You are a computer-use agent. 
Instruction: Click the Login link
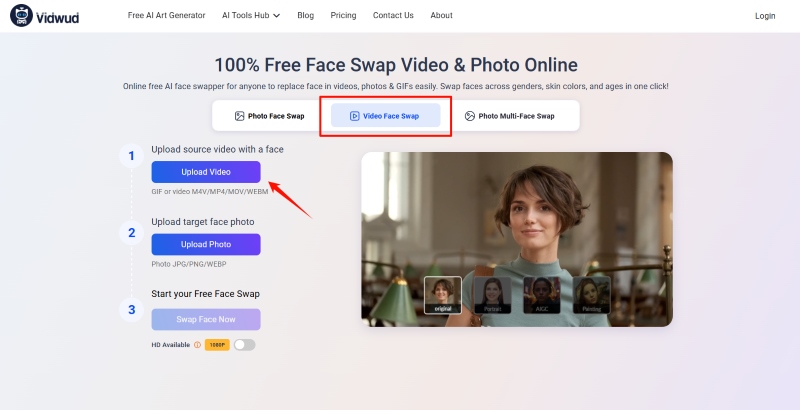click(x=765, y=16)
